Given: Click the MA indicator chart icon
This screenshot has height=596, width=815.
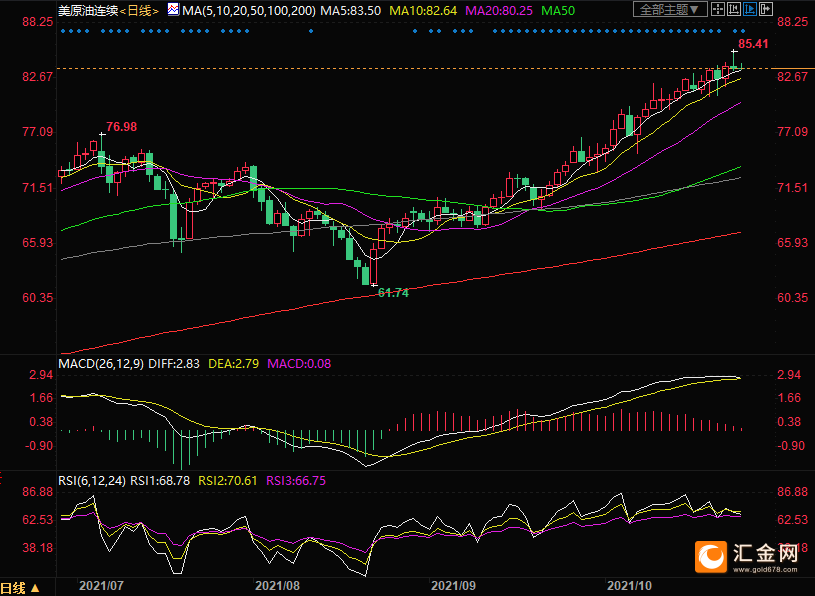Looking at the screenshot, I should pyautogui.click(x=174, y=9).
